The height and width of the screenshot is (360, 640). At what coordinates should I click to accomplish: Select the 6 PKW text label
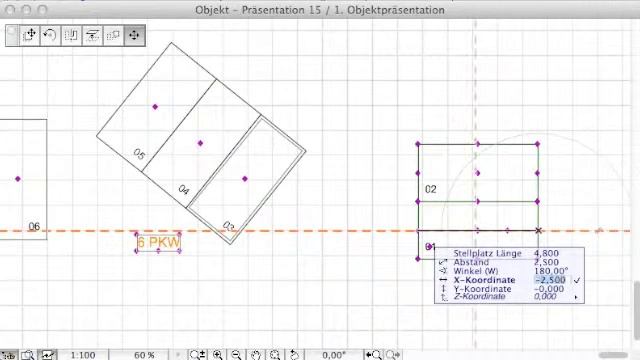(x=158, y=242)
